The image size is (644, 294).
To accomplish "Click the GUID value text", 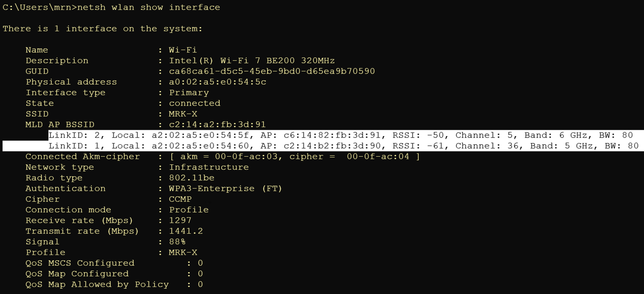I will pos(272,71).
